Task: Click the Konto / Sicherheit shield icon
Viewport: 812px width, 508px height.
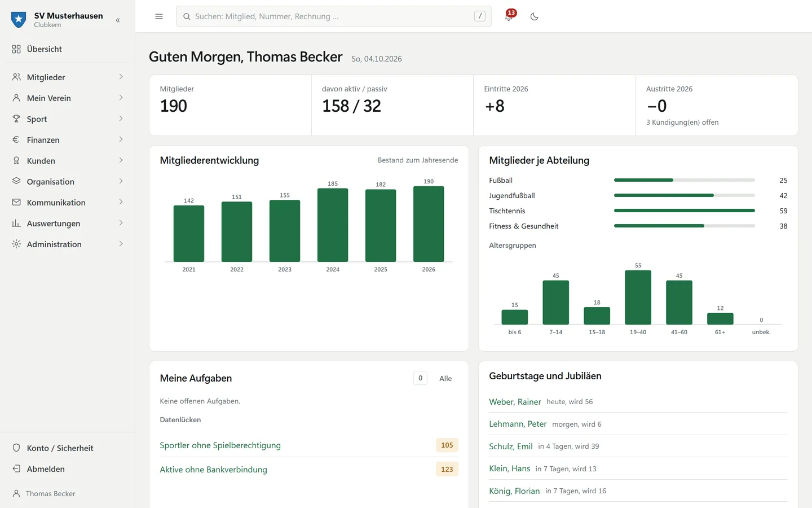Action: pyautogui.click(x=16, y=448)
